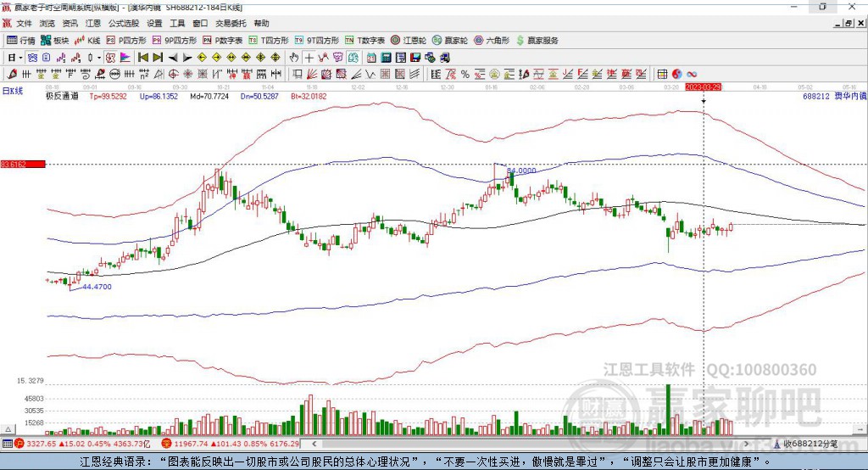Click the yin-yang taiji icon
Screen dimensions: 868x470
pos(677,74)
